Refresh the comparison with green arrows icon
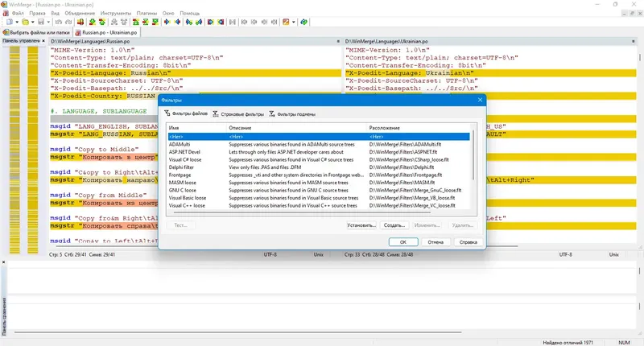Screen dimensions: 644x346 [x=303, y=22]
